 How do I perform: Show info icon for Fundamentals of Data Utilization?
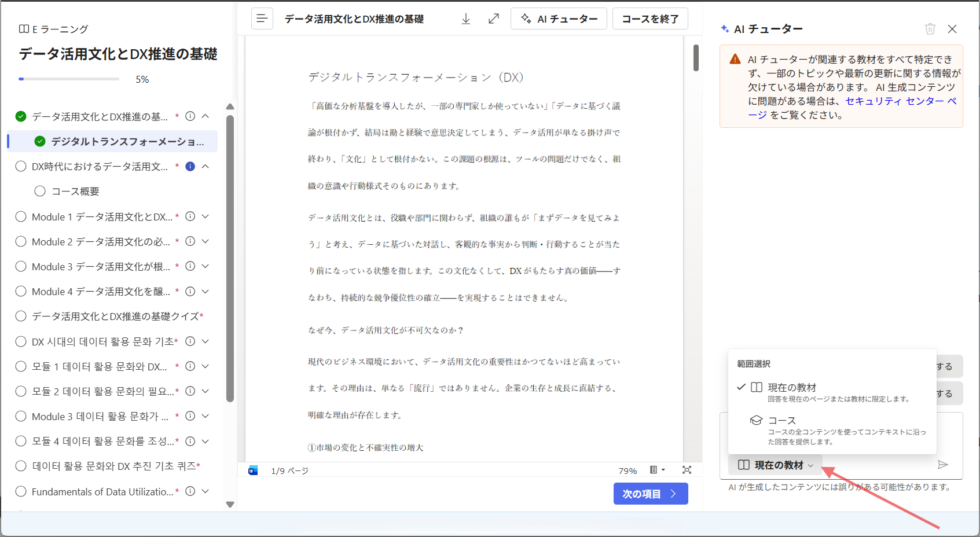click(x=190, y=491)
